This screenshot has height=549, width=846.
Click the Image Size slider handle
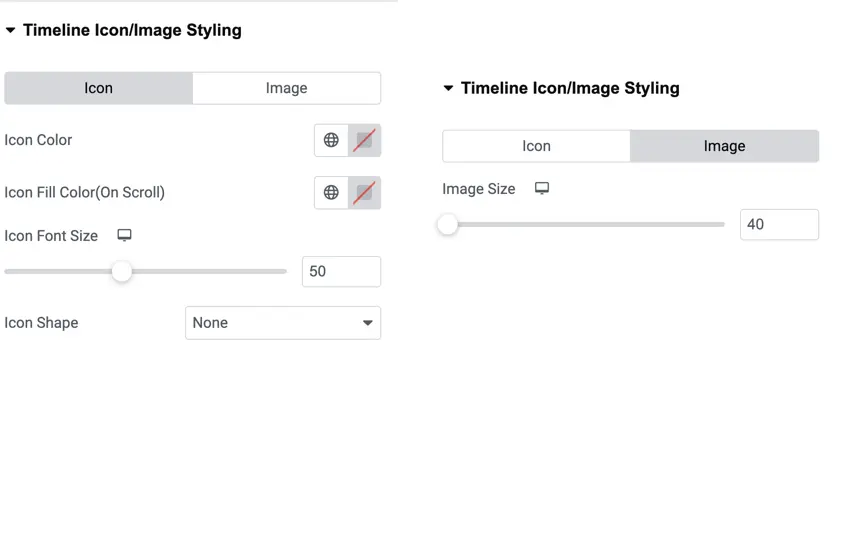pyautogui.click(x=447, y=224)
